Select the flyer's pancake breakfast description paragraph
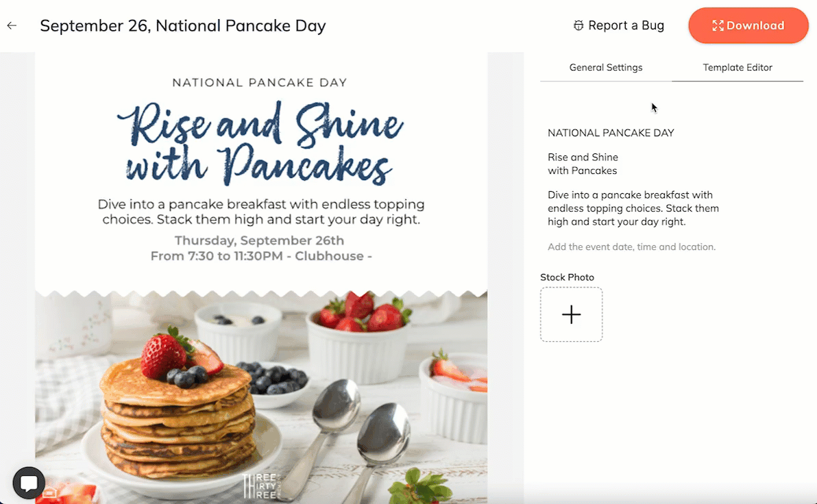The image size is (817, 504). [x=261, y=212]
